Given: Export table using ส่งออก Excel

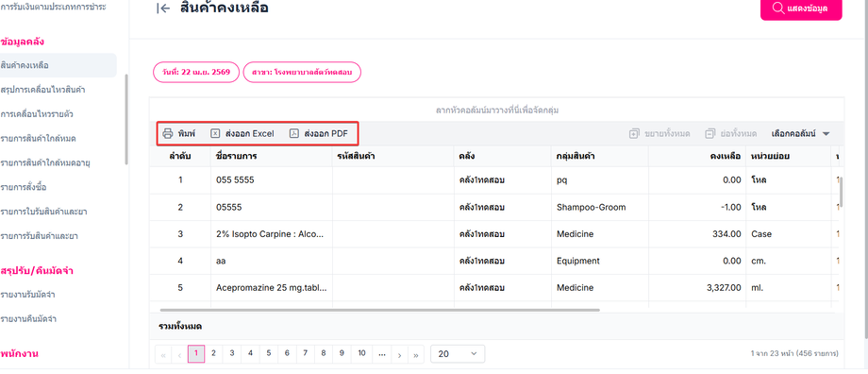Looking at the screenshot, I should click(242, 133).
